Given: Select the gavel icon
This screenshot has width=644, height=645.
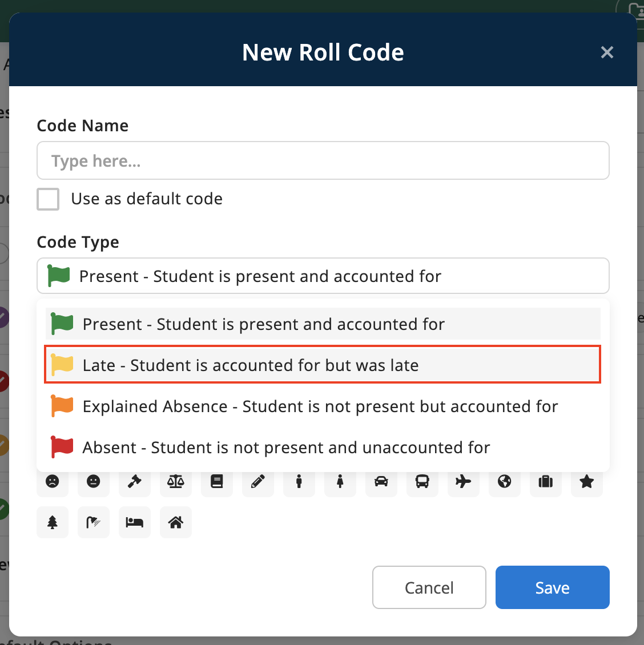Looking at the screenshot, I should pyautogui.click(x=135, y=482).
